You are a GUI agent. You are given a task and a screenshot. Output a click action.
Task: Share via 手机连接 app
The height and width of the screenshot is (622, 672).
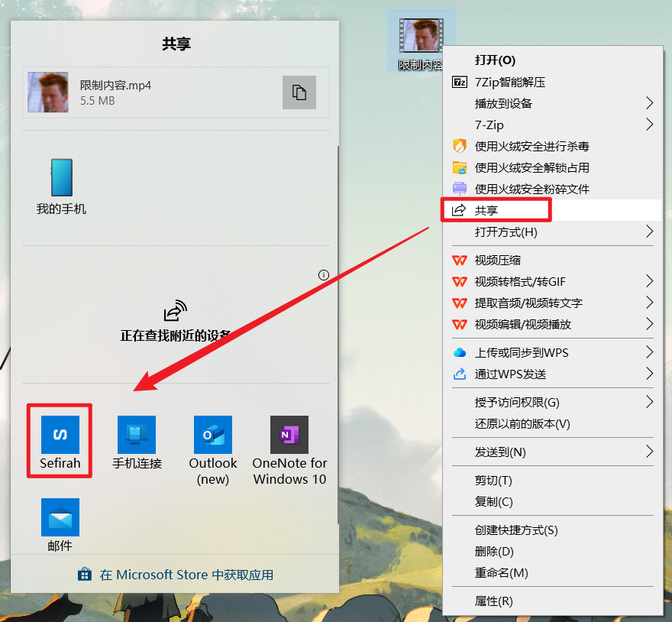[137, 442]
